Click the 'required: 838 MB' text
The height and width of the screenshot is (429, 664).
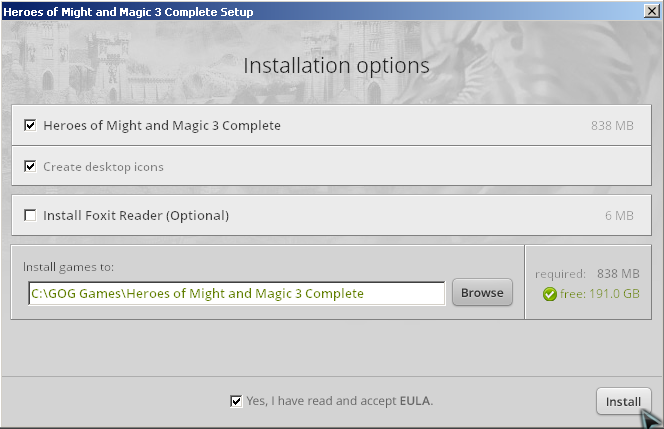pos(587,274)
